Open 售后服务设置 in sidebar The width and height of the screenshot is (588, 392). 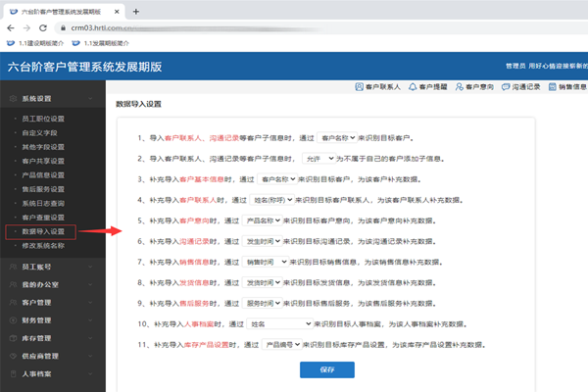(43, 189)
